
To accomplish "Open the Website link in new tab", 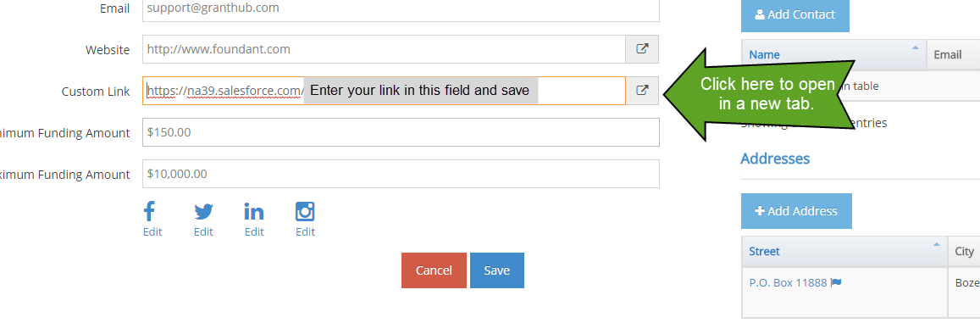I will click(x=642, y=49).
